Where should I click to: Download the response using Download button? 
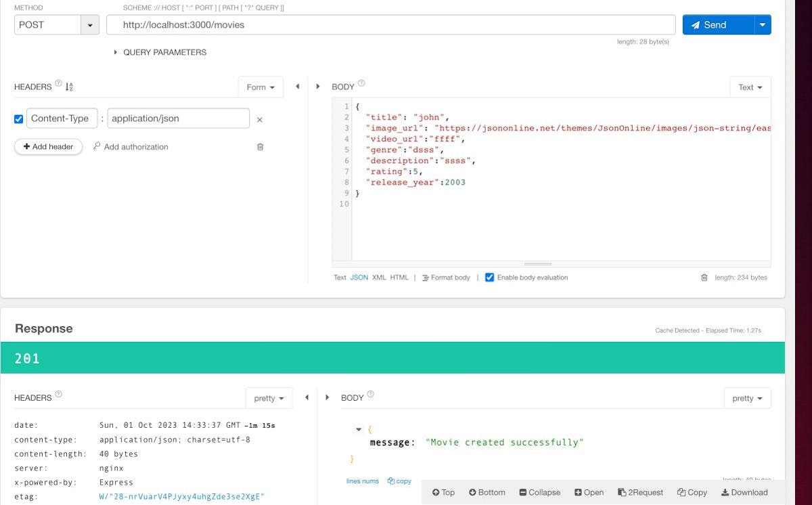click(744, 492)
